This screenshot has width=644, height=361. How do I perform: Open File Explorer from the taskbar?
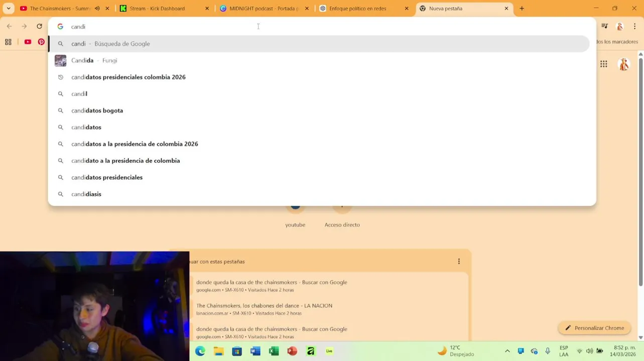(x=218, y=351)
